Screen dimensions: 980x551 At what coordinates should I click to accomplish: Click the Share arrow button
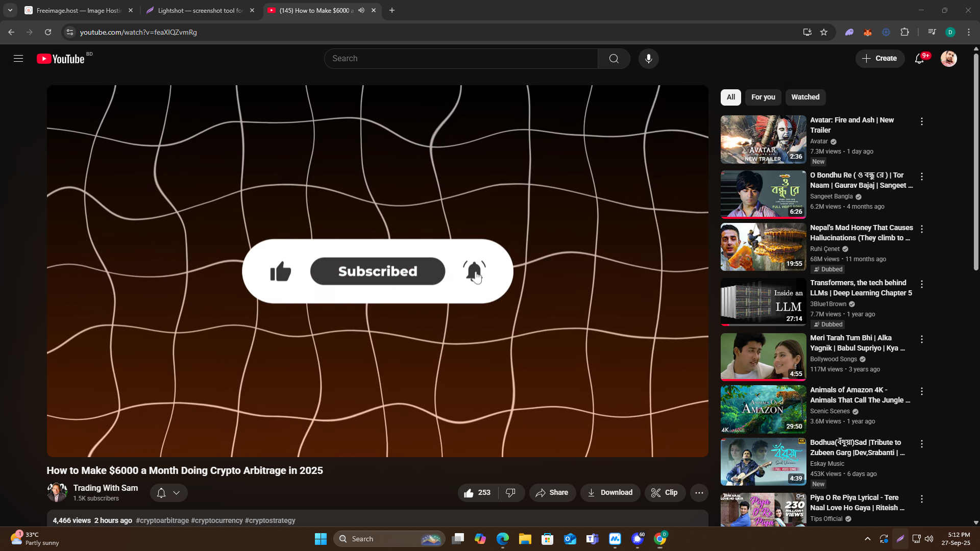tap(552, 493)
